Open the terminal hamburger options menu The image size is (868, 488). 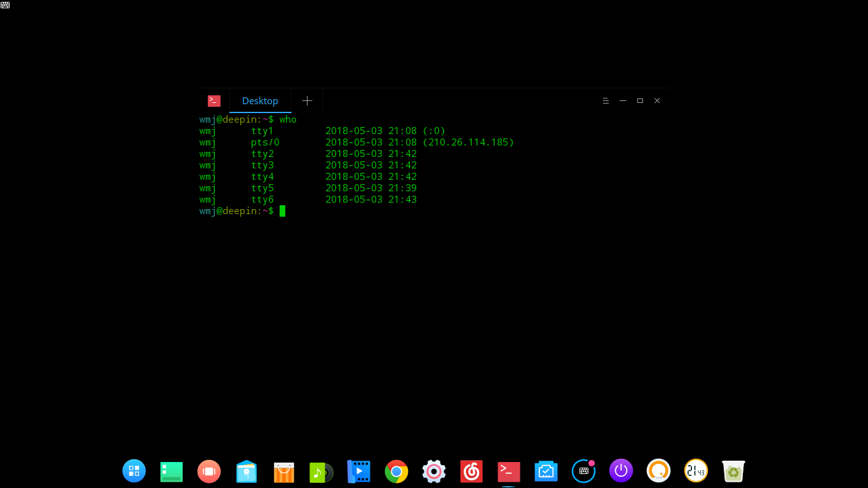click(606, 100)
